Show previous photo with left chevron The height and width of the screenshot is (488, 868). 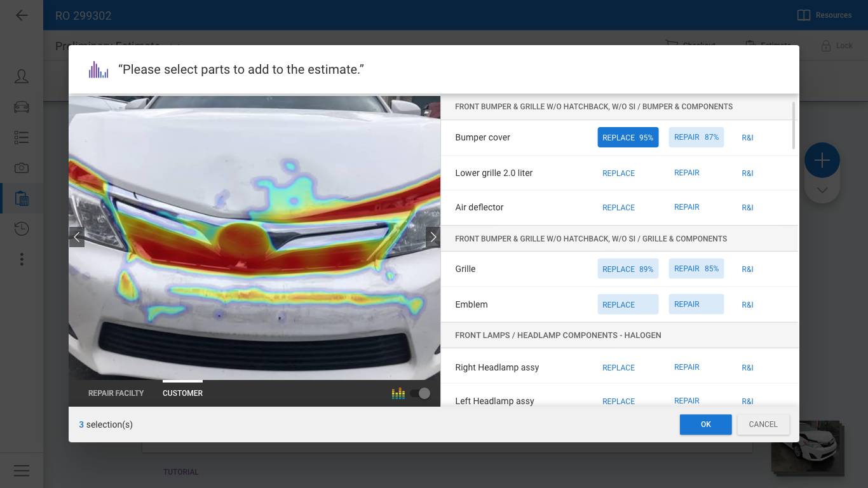click(x=77, y=237)
